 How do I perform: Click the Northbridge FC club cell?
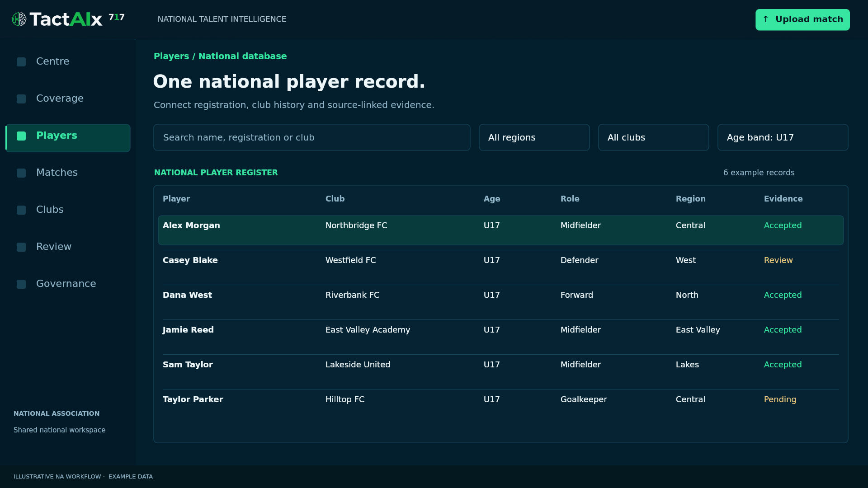(356, 225)
